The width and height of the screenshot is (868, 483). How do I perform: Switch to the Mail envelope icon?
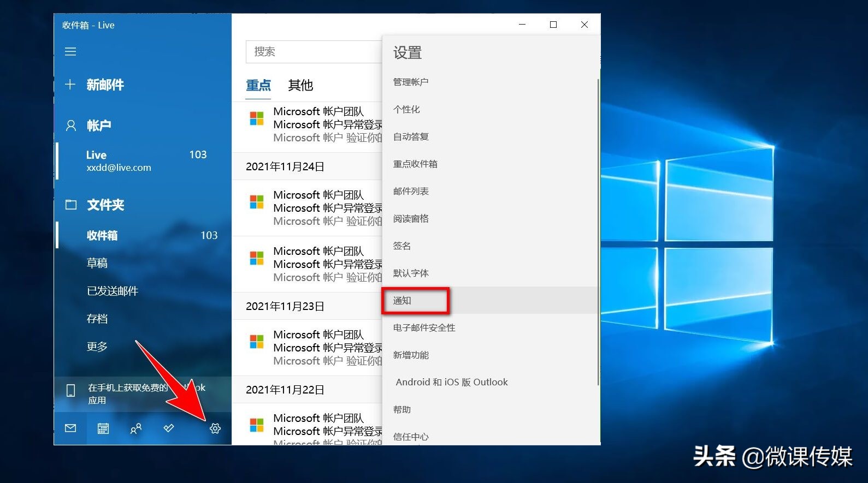coord(70,428)
